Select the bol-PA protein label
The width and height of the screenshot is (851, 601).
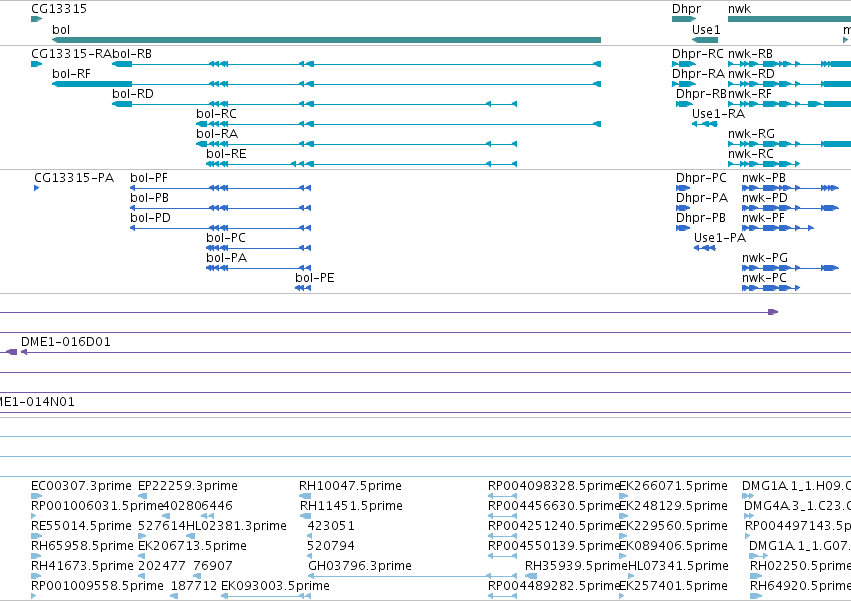click(x=226, y=258)
